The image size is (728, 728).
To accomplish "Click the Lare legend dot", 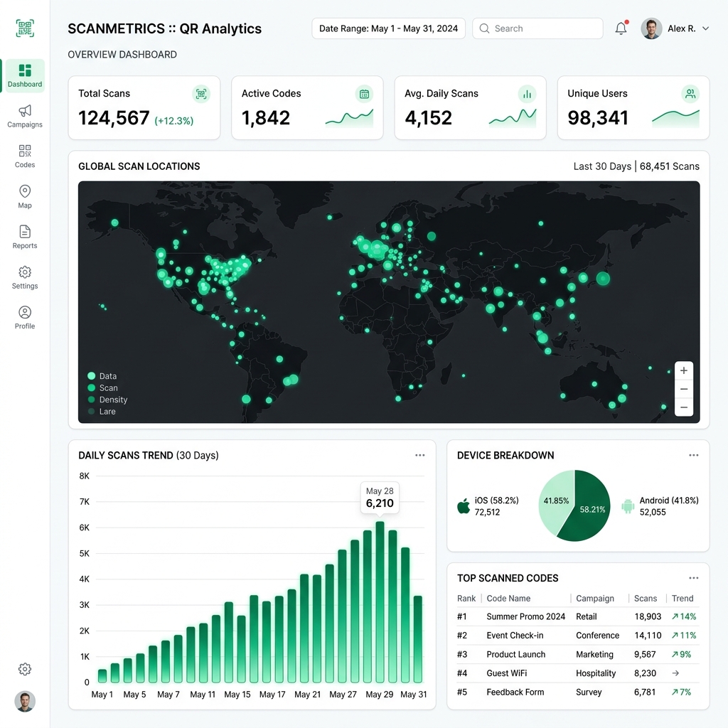I will (x=92, y=412).
